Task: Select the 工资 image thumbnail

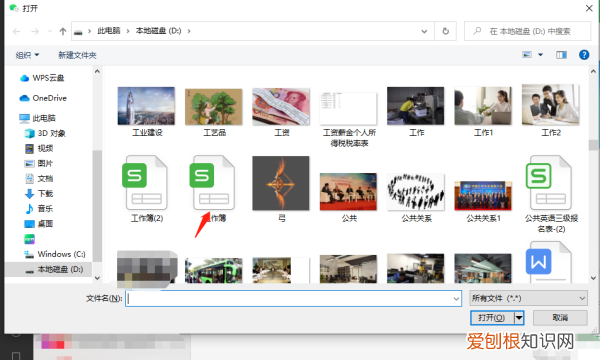Action: (281, 107)
